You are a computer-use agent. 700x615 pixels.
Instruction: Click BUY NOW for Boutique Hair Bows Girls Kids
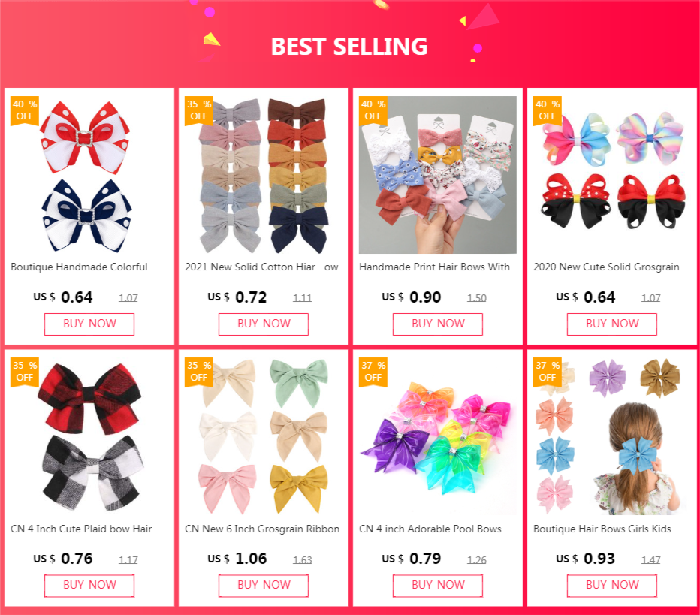click(612, 586)
